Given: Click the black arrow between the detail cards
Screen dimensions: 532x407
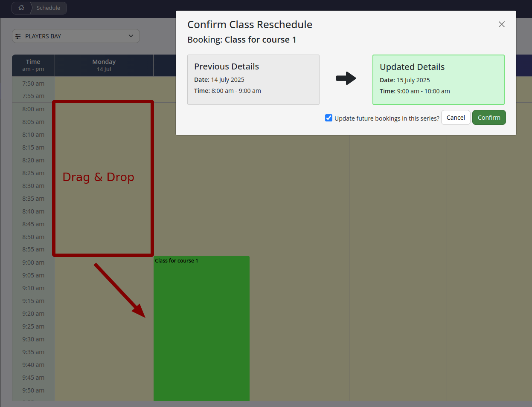Looking at the screenshot, I should coord(346,78).
